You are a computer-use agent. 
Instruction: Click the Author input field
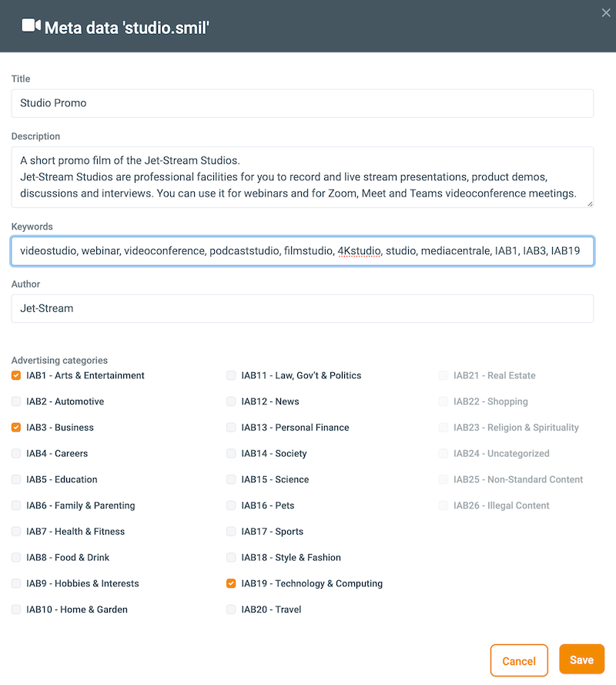pos(302,308)
